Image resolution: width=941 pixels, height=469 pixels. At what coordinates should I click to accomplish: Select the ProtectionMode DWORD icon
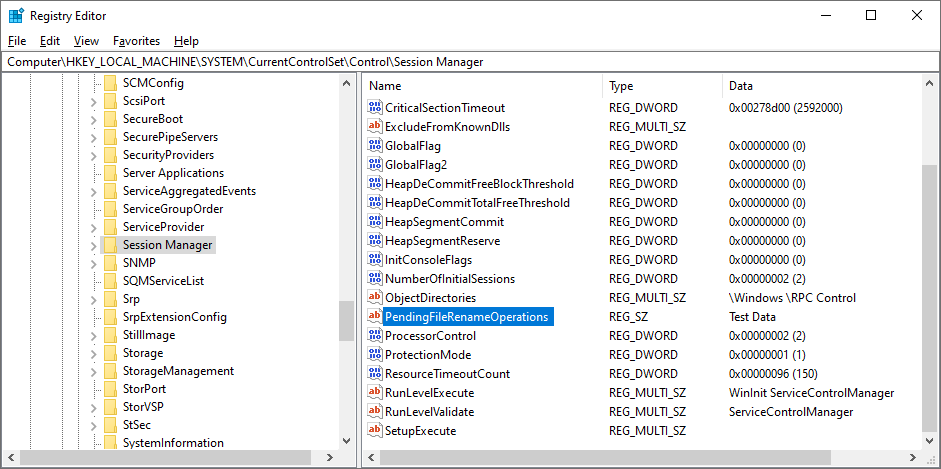375,355
